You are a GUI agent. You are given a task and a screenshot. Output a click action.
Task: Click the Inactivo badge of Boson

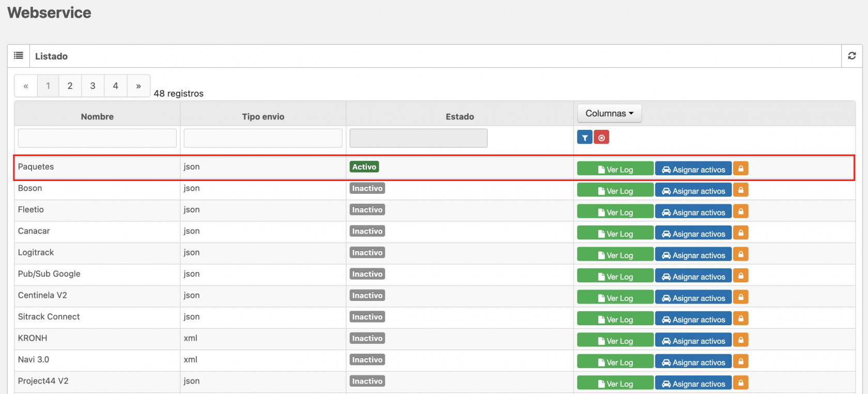[367, 188]
